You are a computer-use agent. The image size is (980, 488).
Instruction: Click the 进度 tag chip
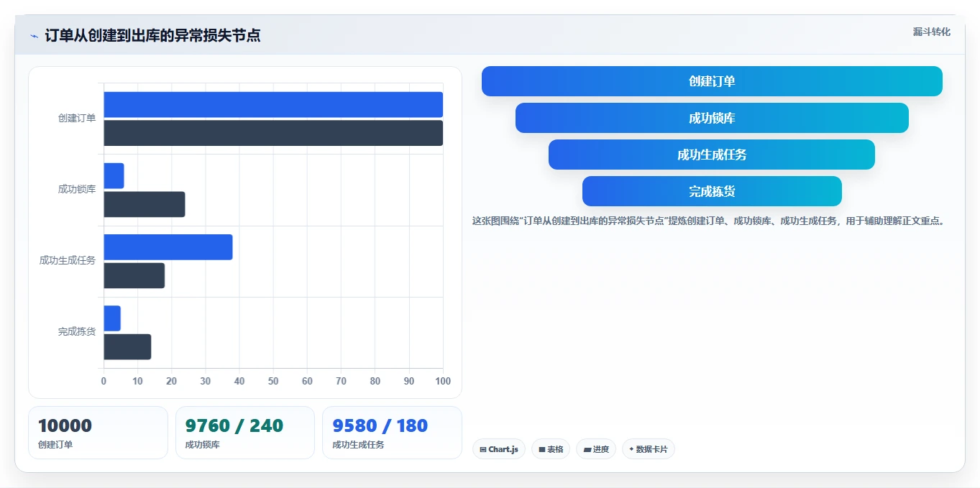(x=596, y=449)
